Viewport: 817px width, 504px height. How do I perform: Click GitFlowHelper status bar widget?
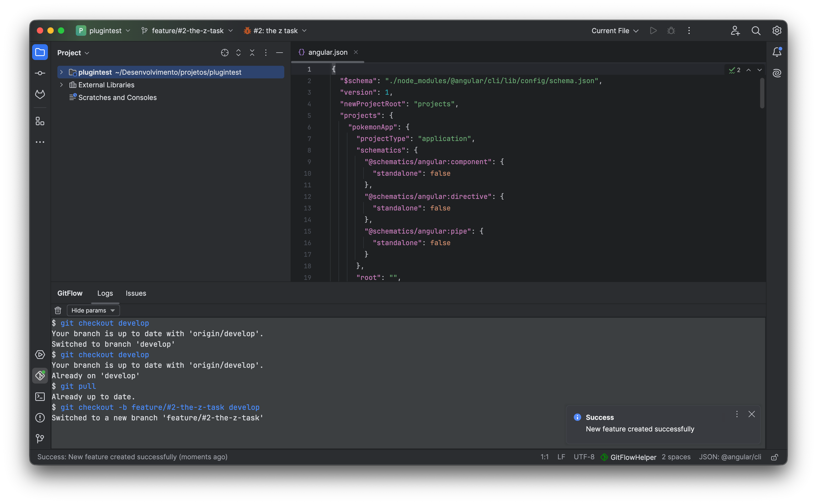[628, 457]
